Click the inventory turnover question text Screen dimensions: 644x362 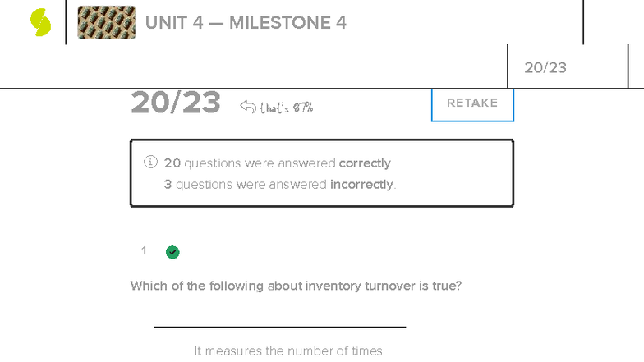click(x=296, y=286)
